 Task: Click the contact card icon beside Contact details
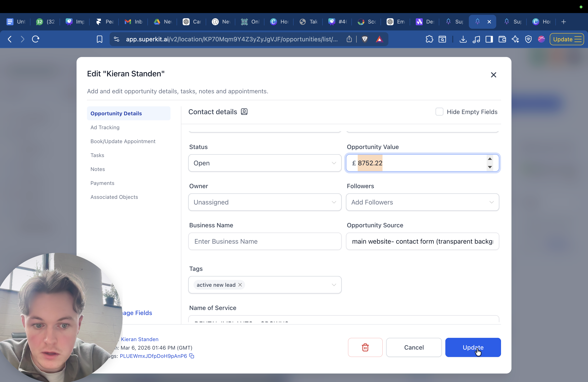point(244,112)
